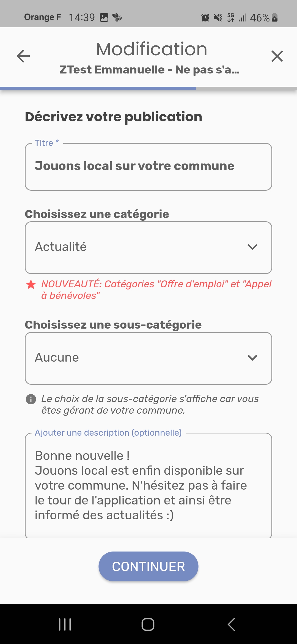
Task: Tap the red star NOUVEAUTÉ icon
Action: click(x=31, y=284)
